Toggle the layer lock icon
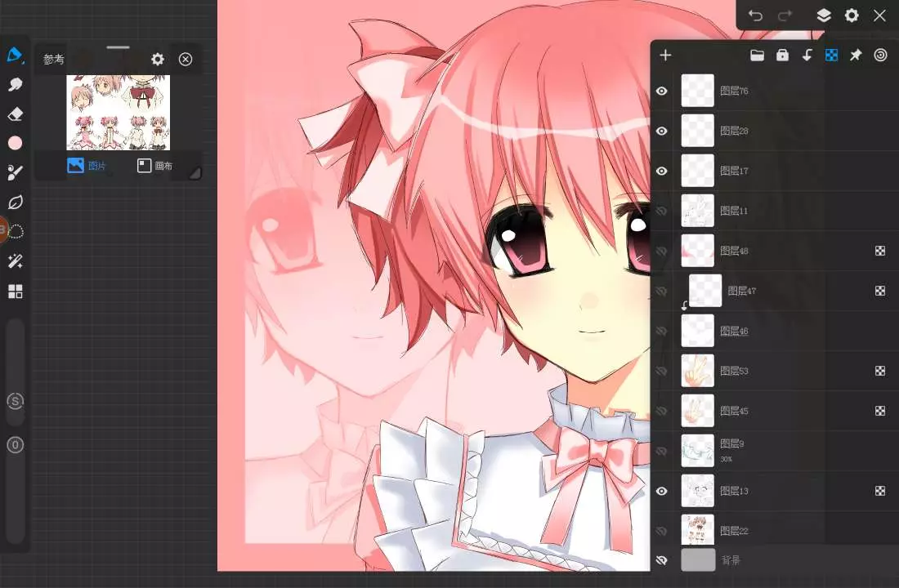The height and width of the screenshot is (588, 899). [x=782, y=55]
